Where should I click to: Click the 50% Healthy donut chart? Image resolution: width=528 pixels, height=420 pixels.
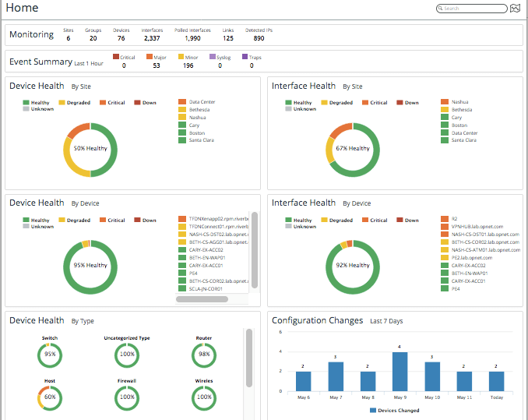point(90,150)
